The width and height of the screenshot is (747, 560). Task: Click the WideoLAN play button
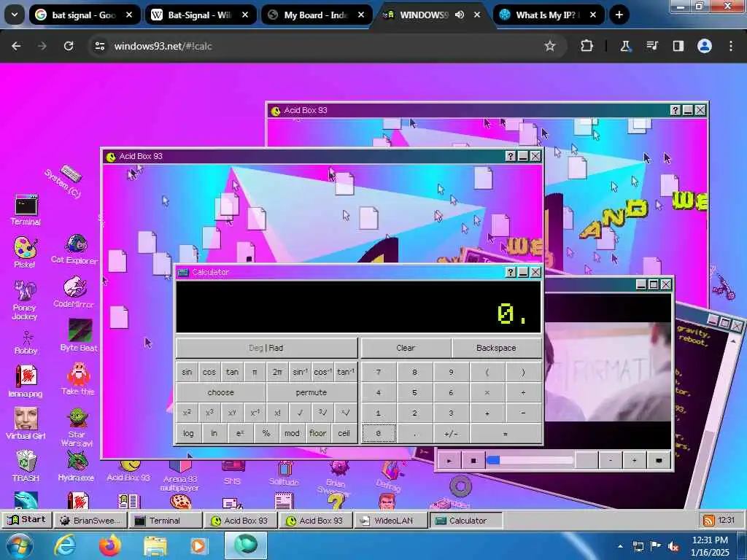(x=449, y=461)
